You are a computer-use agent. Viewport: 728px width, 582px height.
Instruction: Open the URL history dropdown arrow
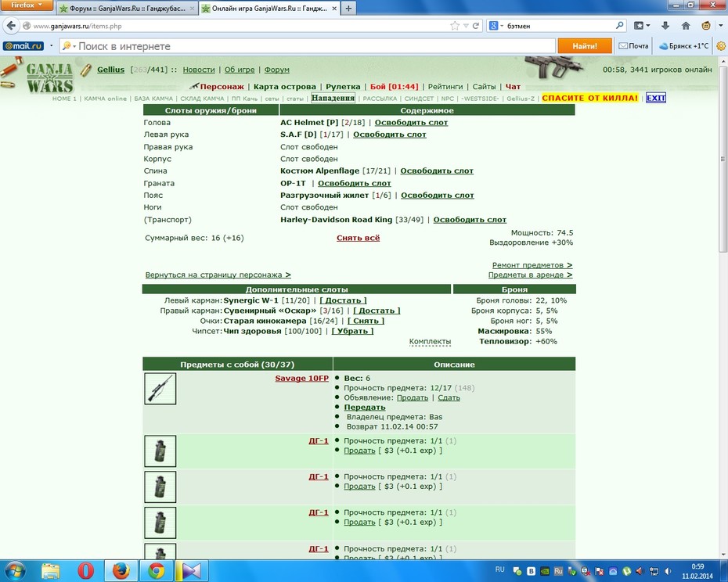click(x=466, y=26)
